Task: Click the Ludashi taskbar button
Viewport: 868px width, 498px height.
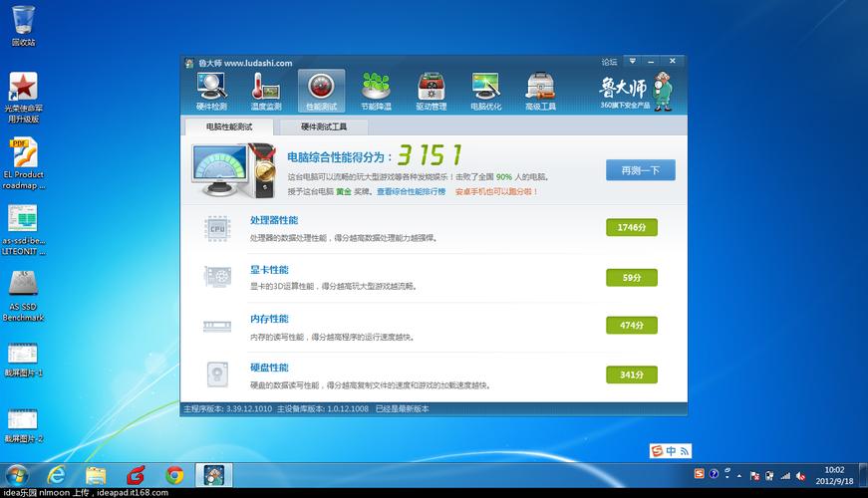Action: (x=213, y=475)
